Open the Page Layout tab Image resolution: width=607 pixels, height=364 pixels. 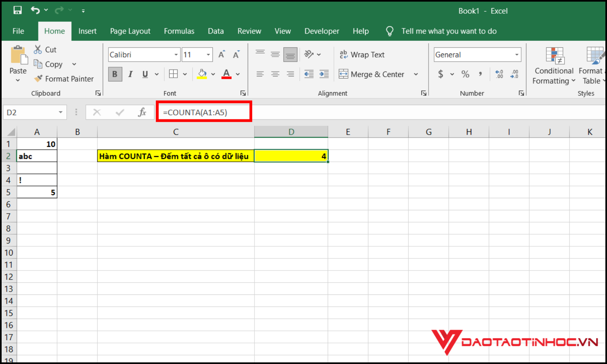pyautogui.click(x=130, y=31)
